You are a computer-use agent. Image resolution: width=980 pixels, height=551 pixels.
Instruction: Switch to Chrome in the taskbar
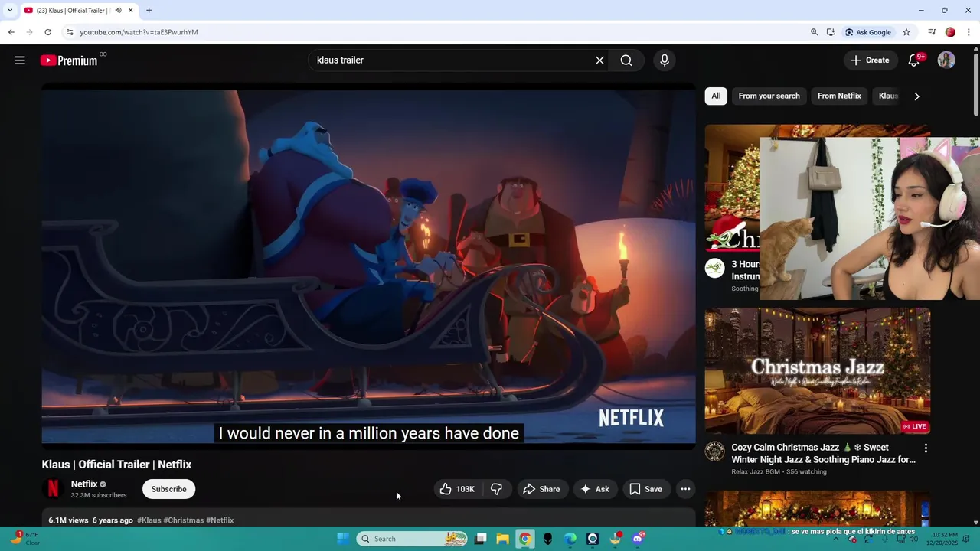(x=524, y=539)
